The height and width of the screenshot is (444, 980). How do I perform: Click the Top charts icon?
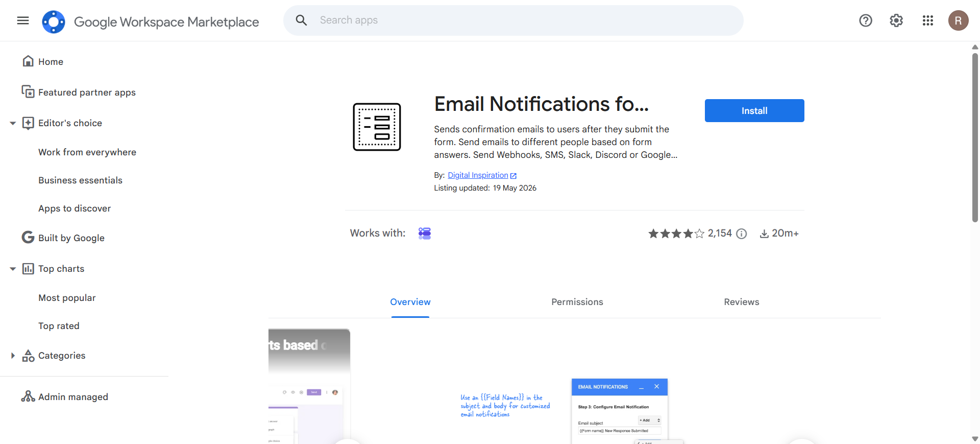click(x=28, y=269)
